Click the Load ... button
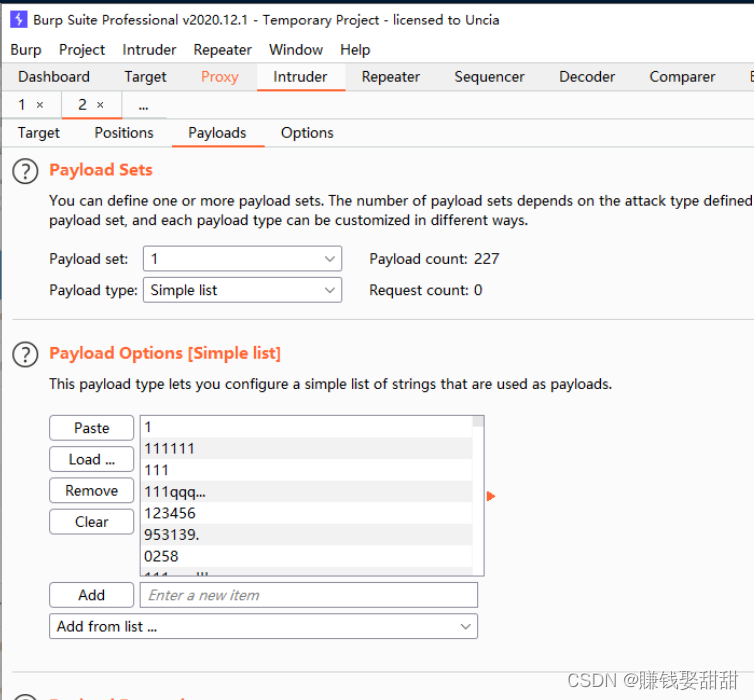 pos(91,459)
